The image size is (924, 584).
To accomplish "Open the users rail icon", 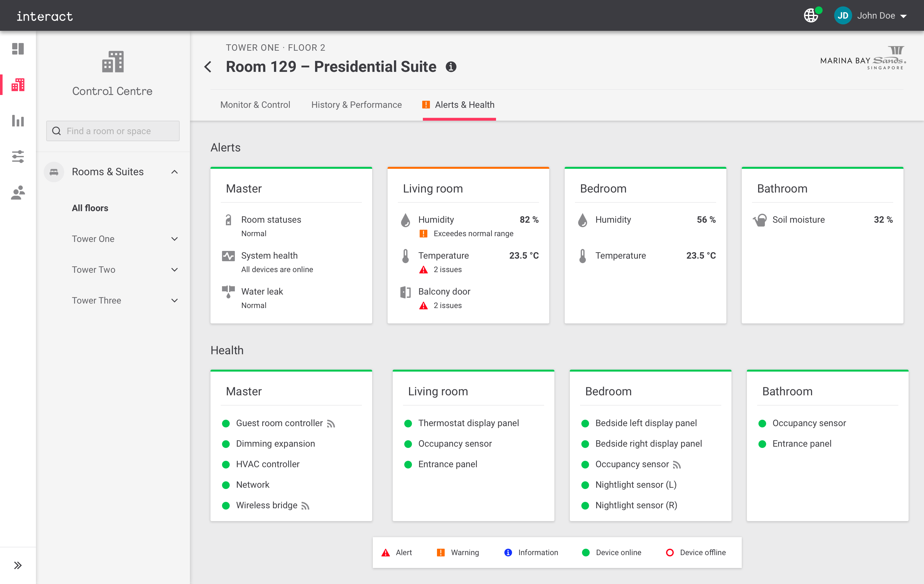I will pos(18,192).
